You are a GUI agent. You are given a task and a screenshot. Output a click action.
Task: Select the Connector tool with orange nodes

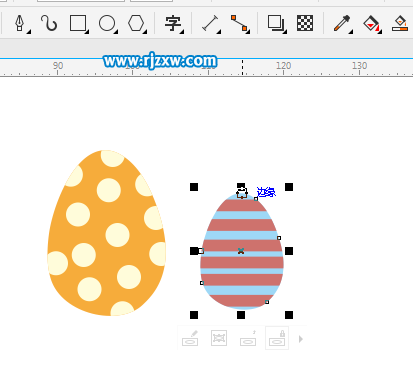pos(240,24)
